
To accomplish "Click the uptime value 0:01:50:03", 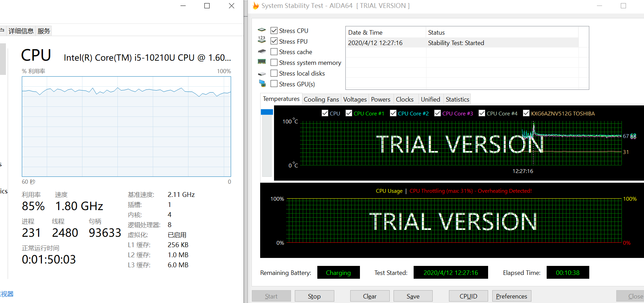I will click(49, 259).
